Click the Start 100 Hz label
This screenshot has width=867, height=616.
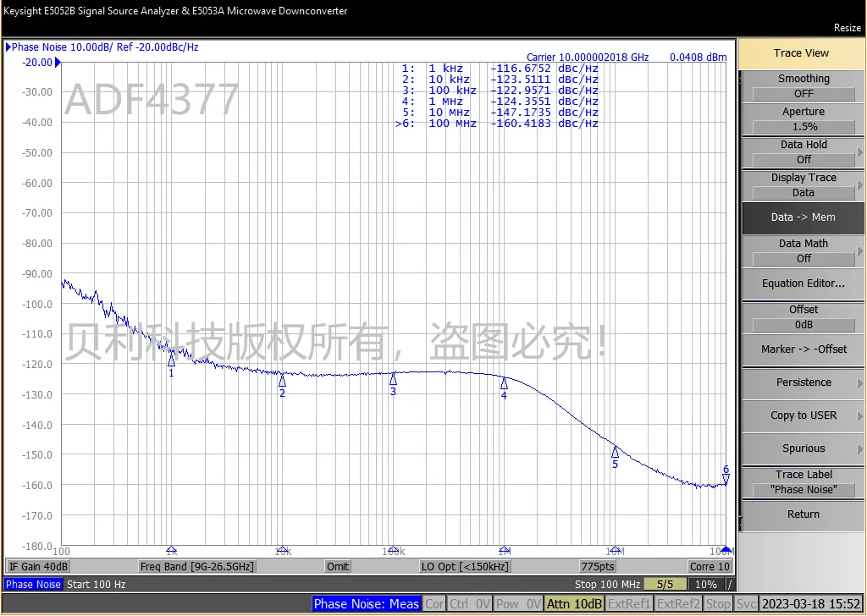click(x=97, y=585)
